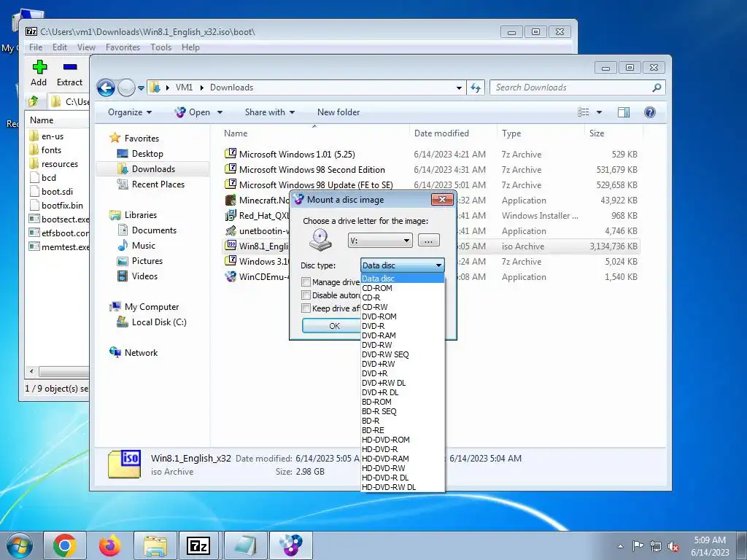The image size is (747, 560).
Task: Open File menu in 7-Zip
Action: tap(36, 47)
